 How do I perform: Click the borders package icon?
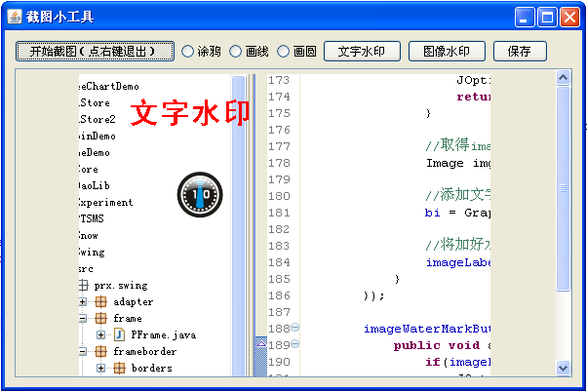[119, 368]
